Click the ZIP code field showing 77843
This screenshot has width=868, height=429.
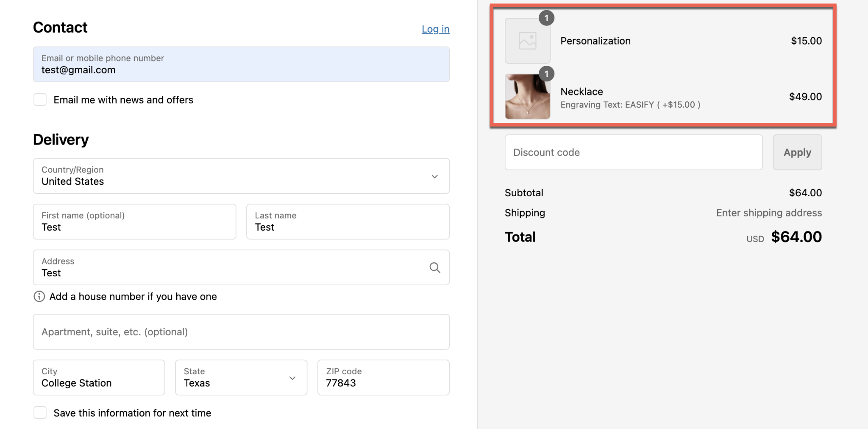pos(383,377)
